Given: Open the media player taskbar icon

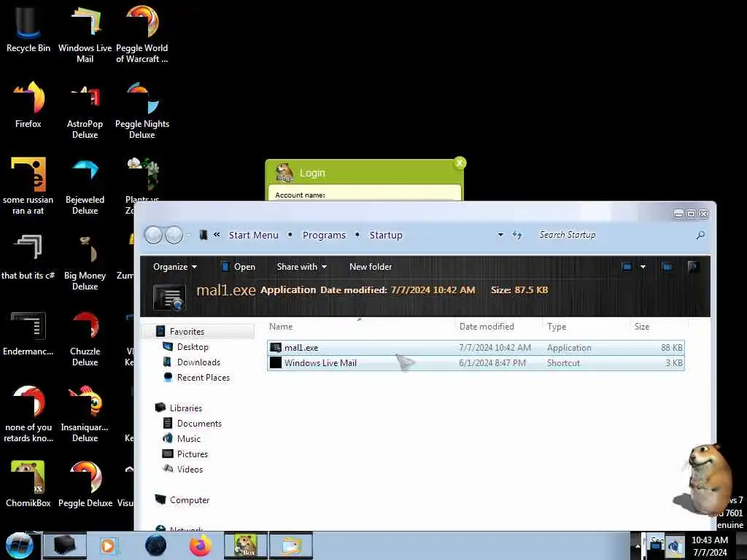Looking at the screenshot, I should 108,545.
